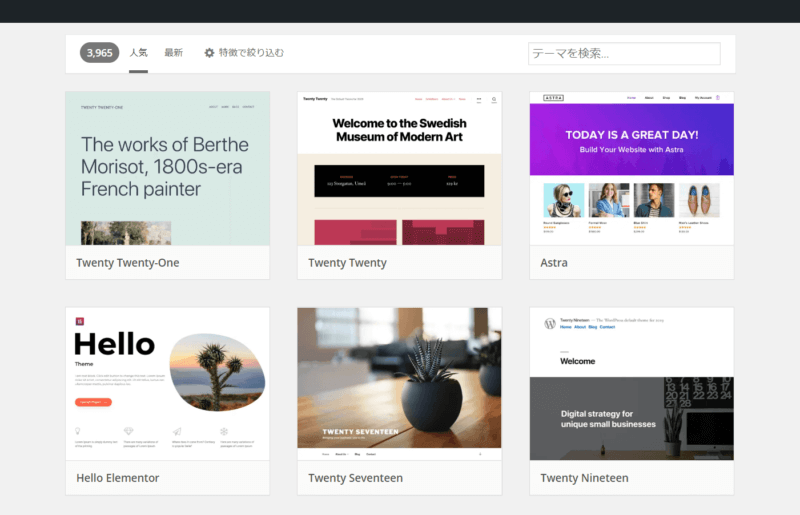Viewport: 800px width, 515px height.
Task: Expand the 特徴で絞り込む feature filter
Action: (x=251, y=53)
